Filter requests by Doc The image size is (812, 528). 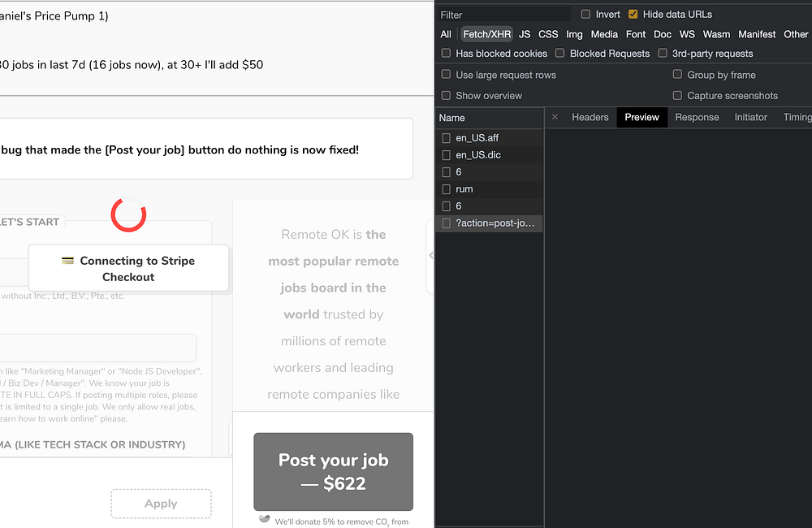(663, 34)
